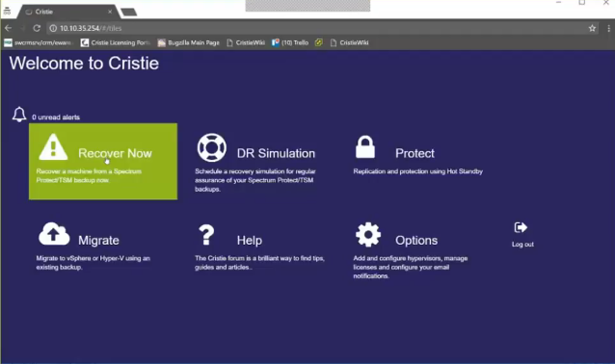Close the Cristie tab
The image size is (615, 364).
pos(110,12)
